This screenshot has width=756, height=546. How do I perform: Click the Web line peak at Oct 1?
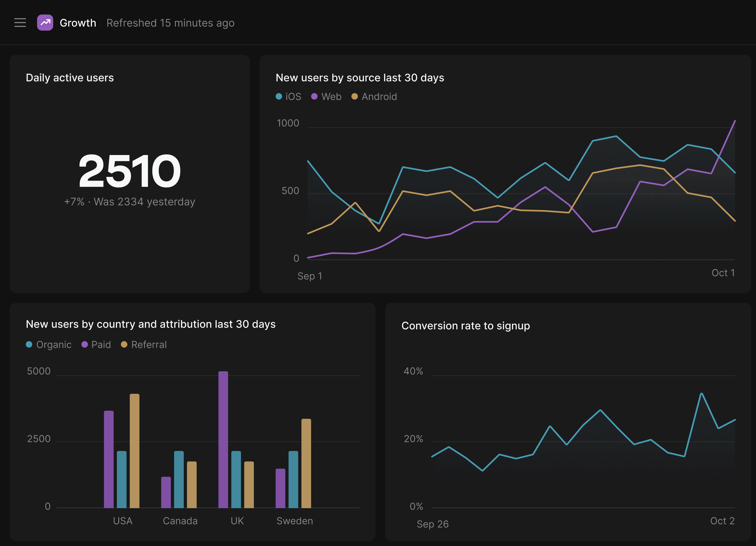pyautogui.click(x=735, y=121)
